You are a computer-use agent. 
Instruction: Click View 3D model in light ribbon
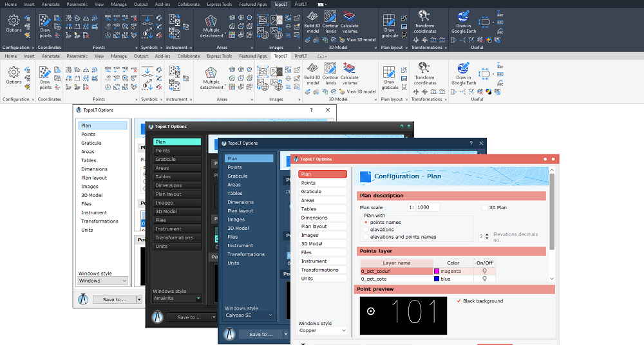(x=357, y=91)
